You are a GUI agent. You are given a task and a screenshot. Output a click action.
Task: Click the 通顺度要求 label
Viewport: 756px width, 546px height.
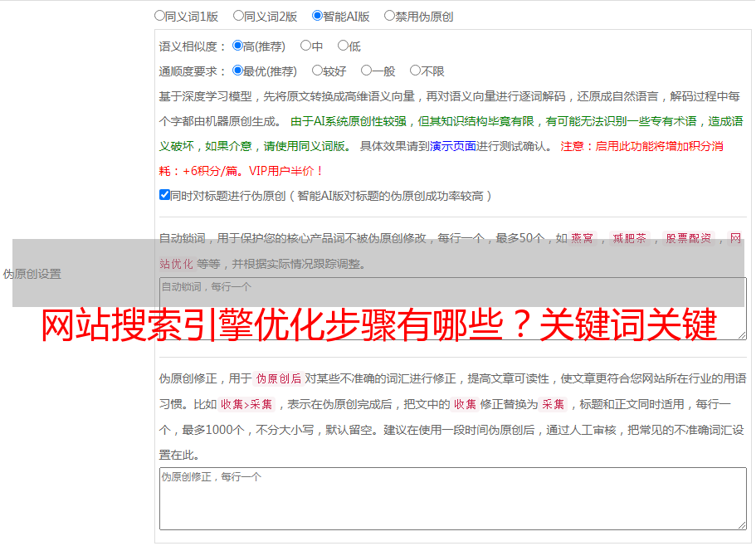[x=193, y=72]
